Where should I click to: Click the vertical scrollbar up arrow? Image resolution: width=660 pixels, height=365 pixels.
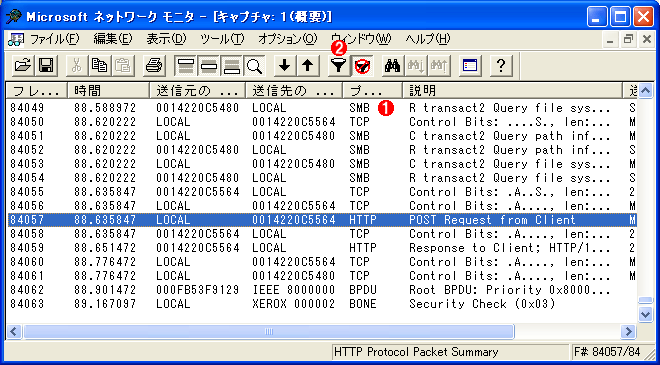[x=645, y=90]
